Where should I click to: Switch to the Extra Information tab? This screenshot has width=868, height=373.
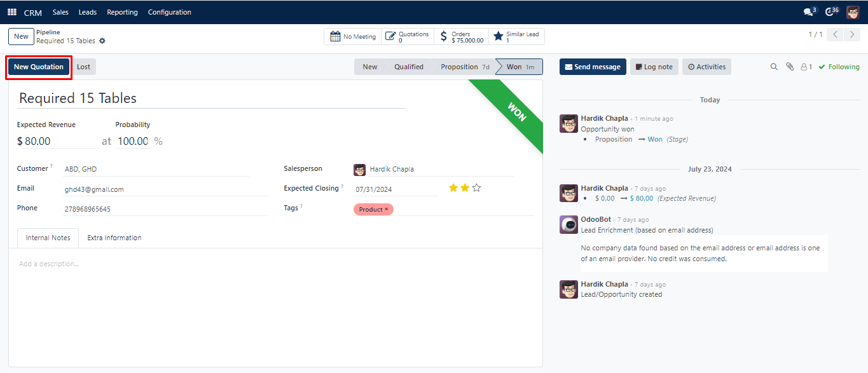click(114, 238)
